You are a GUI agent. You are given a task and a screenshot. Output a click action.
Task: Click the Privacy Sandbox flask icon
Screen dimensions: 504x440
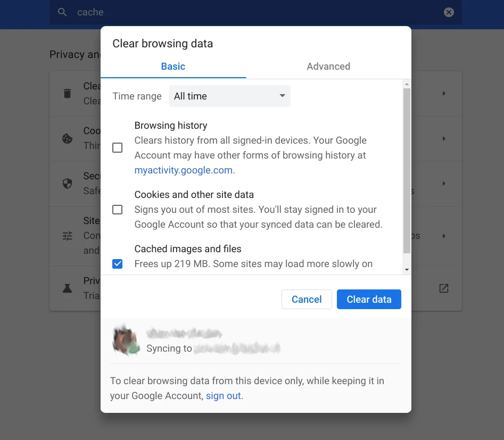tap(67, 288)
